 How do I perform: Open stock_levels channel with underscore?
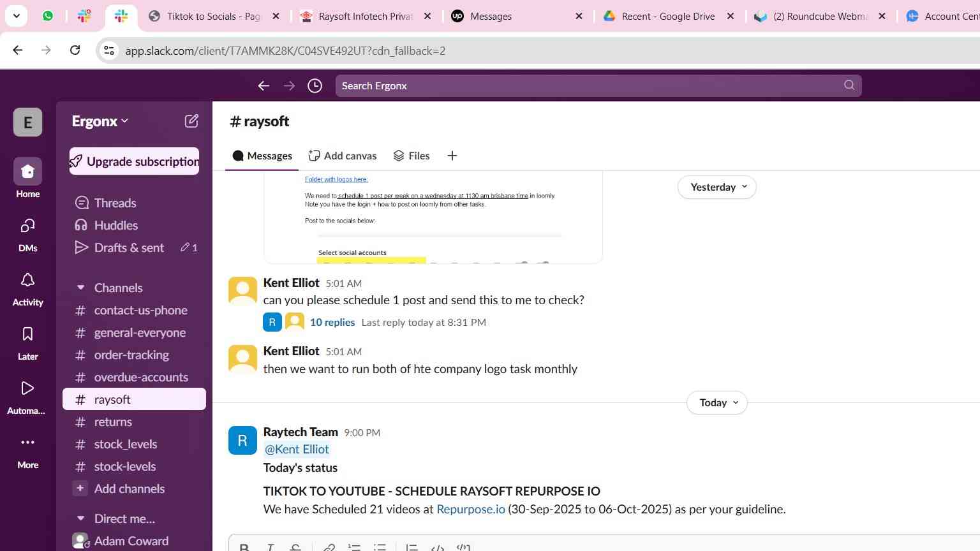pyautogui.click(x=134, y=444)
